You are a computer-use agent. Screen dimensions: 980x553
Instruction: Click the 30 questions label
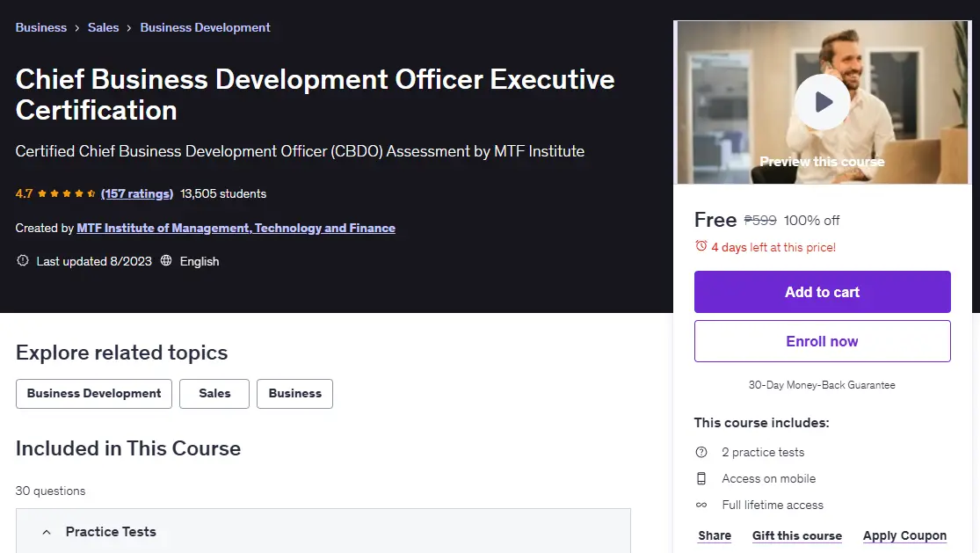click(51, 491)
